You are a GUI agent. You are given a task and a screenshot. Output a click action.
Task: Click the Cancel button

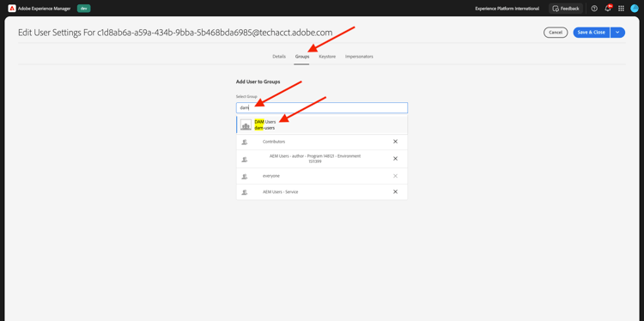click(x=556, y=33)
